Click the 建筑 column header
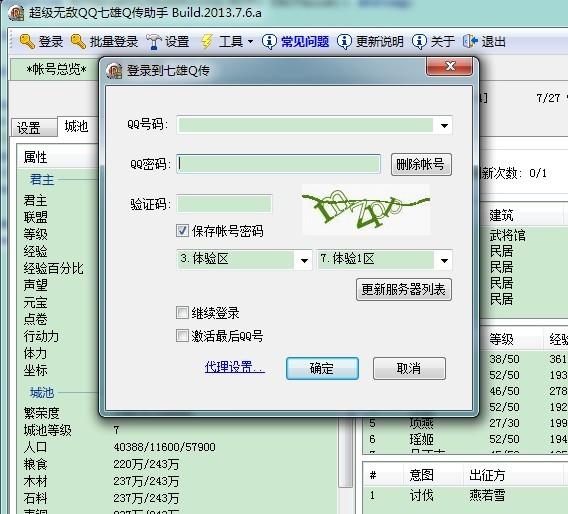Screen dimensions: 568x514 click(501, 216)
